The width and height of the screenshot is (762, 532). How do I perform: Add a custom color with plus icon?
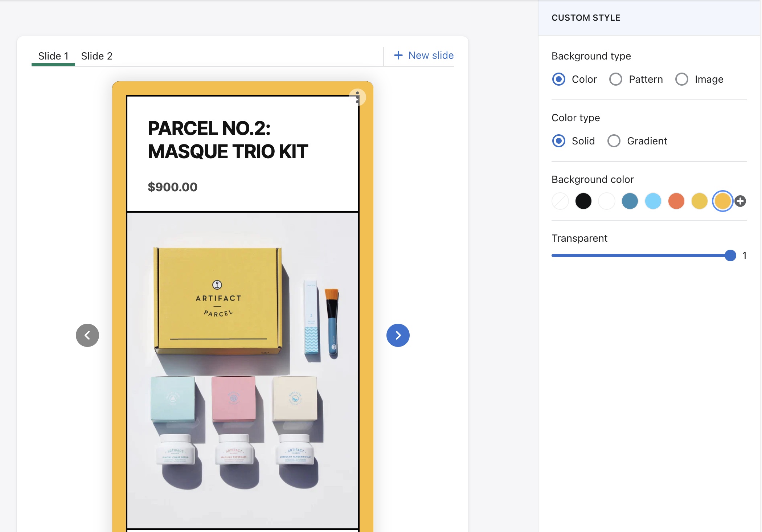[x=740, y=201]
